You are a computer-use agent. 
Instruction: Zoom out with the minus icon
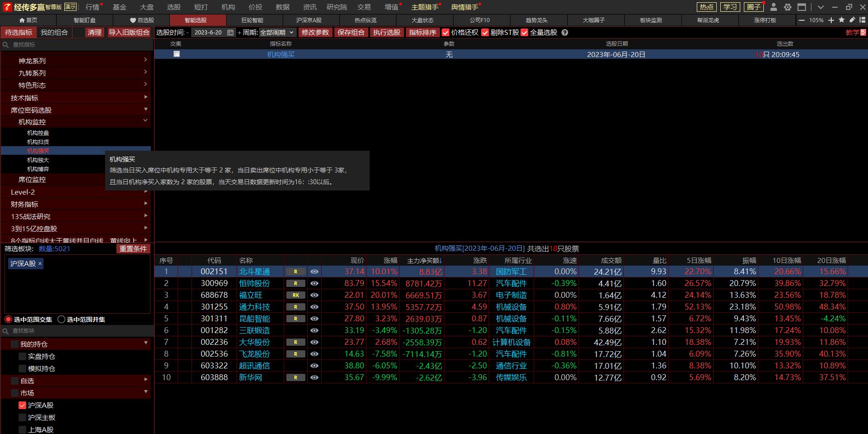pos(802,20)
